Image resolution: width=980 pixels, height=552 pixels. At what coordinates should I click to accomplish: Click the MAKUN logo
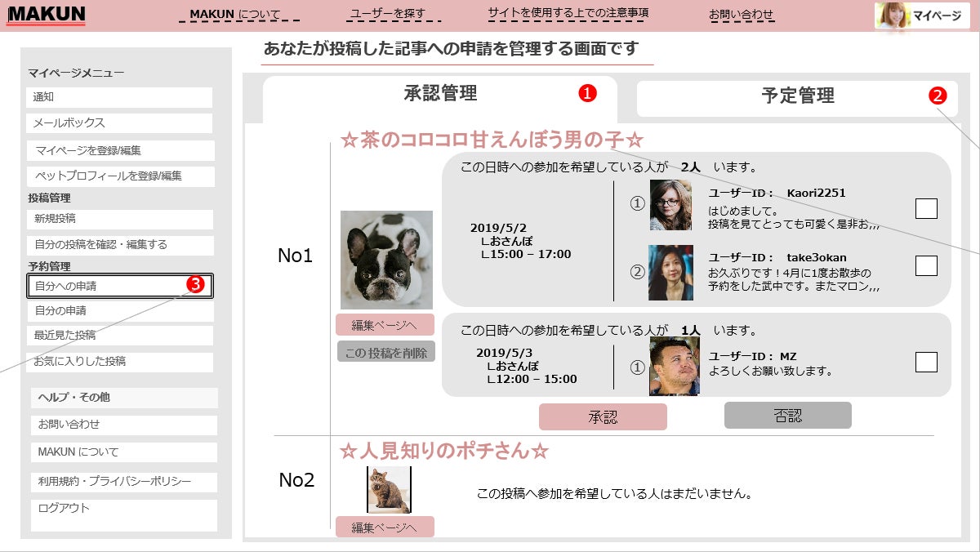[47, 15]
